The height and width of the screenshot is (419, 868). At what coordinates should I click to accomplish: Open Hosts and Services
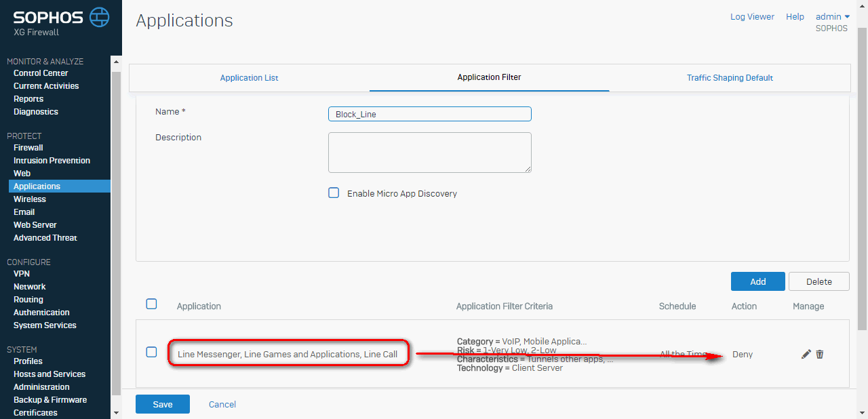click(x=50, y=374)
